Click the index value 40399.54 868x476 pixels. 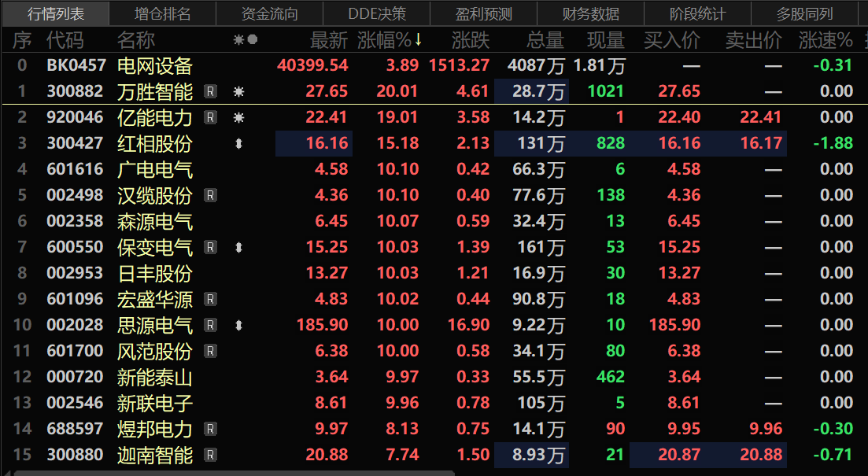(x=312, y=65)
